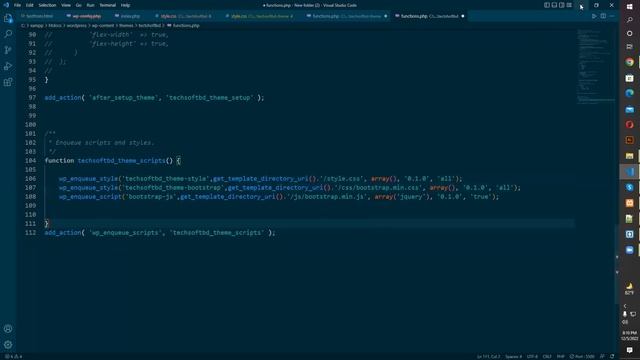Click the wordpress breadcrumb segment
640x360 pixels.
(76, 26)
